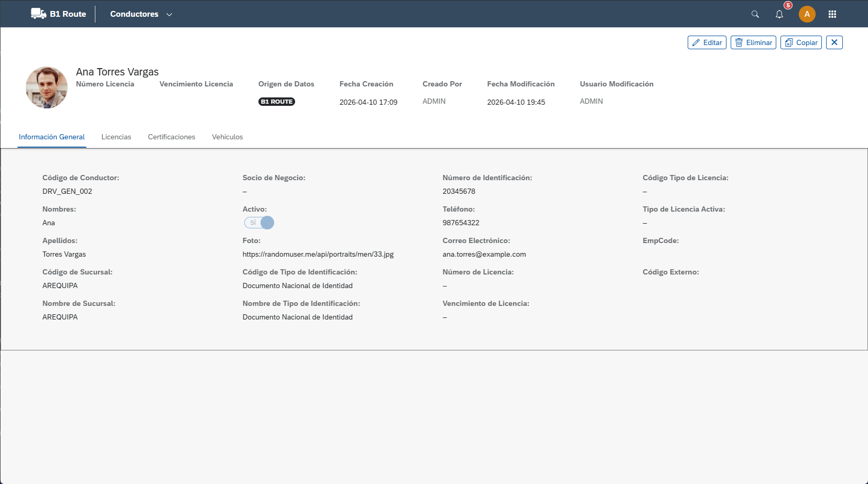
Task: Click phone number 987654322
Action: (x=461, y=223)
